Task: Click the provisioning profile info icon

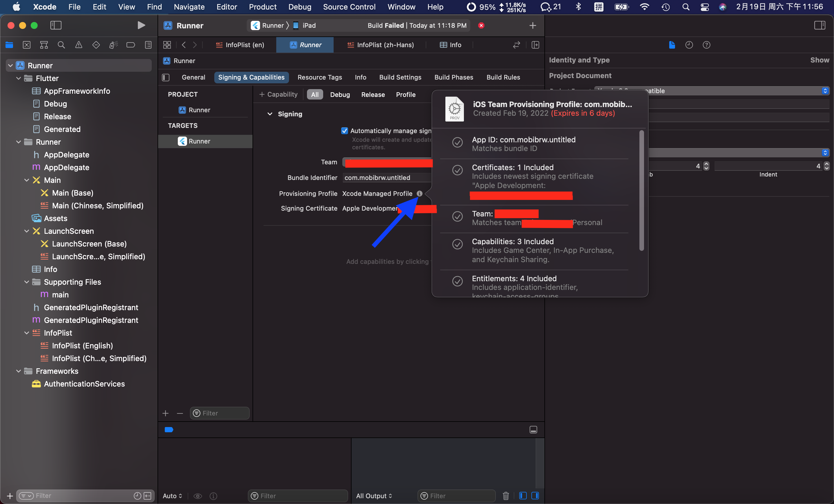Action: (419, 194)
